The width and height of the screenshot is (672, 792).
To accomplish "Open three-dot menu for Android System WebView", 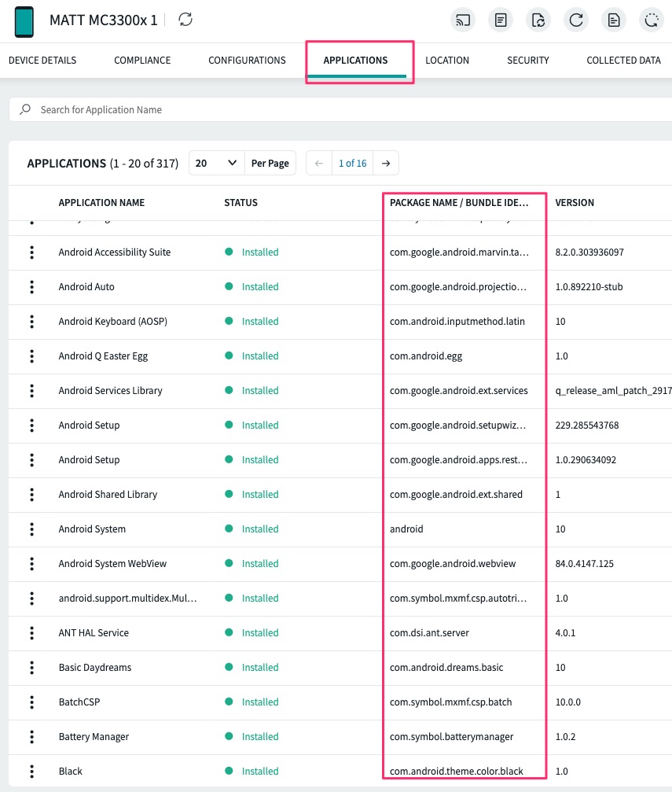I will coord(32,564).
